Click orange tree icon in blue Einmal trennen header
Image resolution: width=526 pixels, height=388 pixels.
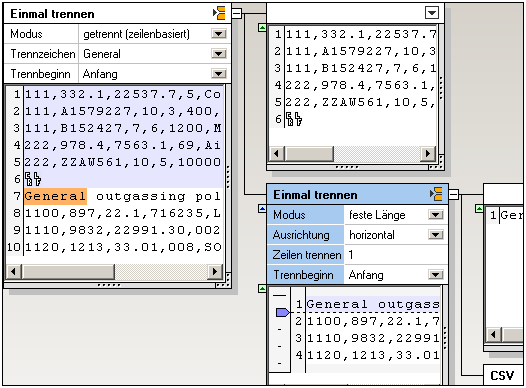436,194
